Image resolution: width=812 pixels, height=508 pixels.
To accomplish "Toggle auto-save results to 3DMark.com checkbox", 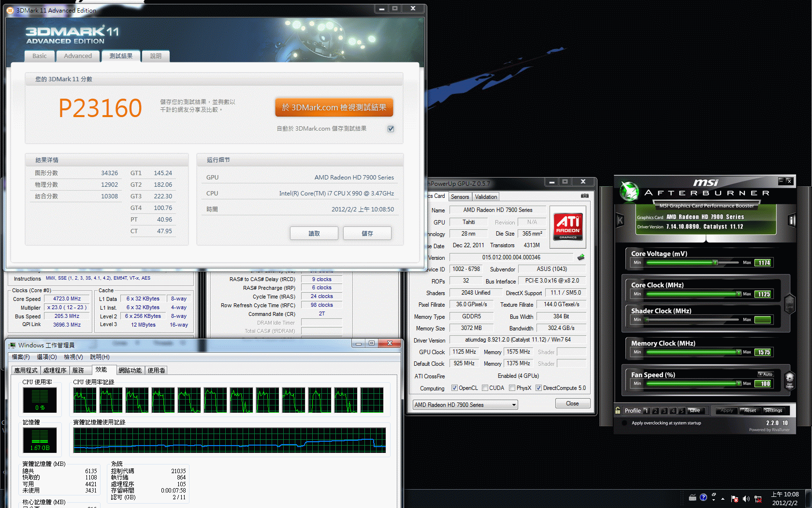I will (391, 129).
